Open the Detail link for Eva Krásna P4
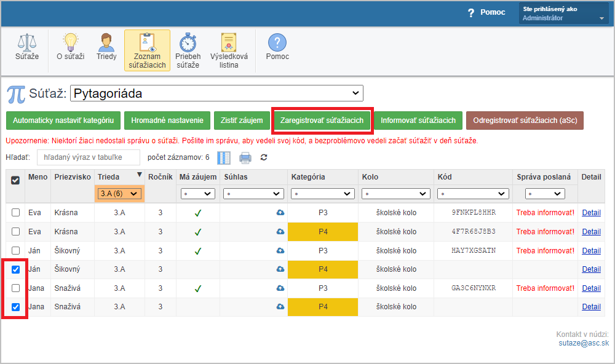 pos(591,232)
